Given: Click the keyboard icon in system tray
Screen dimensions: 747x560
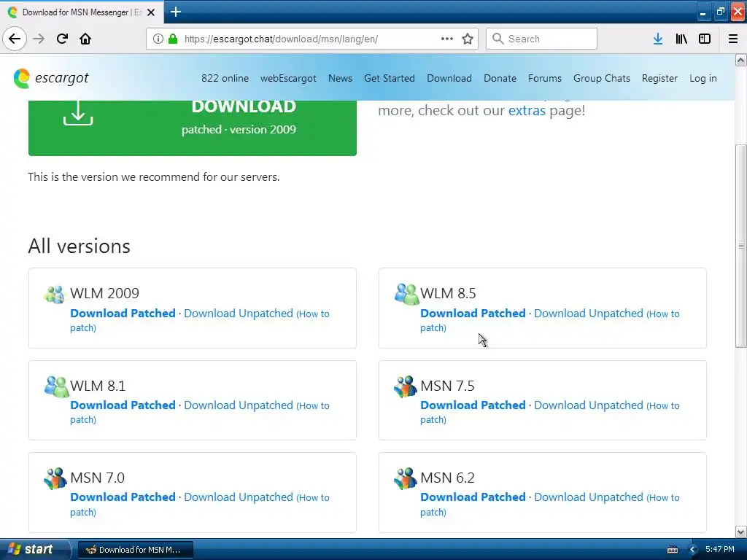Looking at the screenshot, I should pos(673,550).
